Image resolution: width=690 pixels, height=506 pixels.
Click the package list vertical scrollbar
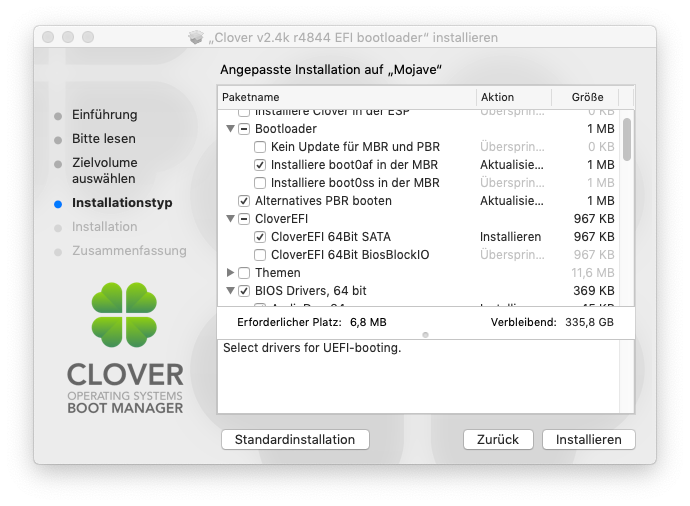627,139
